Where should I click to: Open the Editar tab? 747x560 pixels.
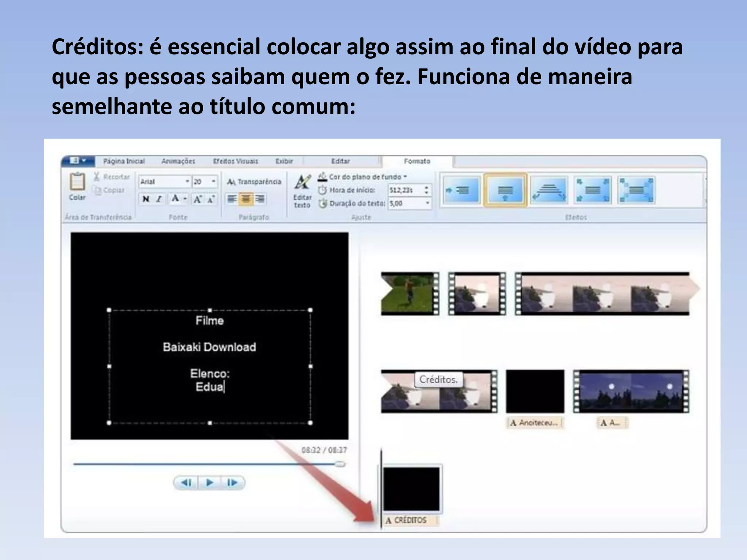(x=341, y=161)
